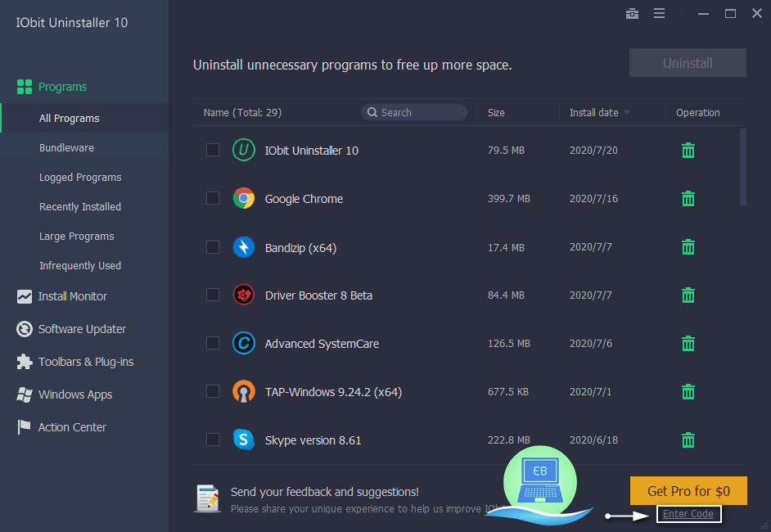Click the trash icon for Driver Booster 8 Beta
Screen dimensions: 771x532
click(688, 295)
